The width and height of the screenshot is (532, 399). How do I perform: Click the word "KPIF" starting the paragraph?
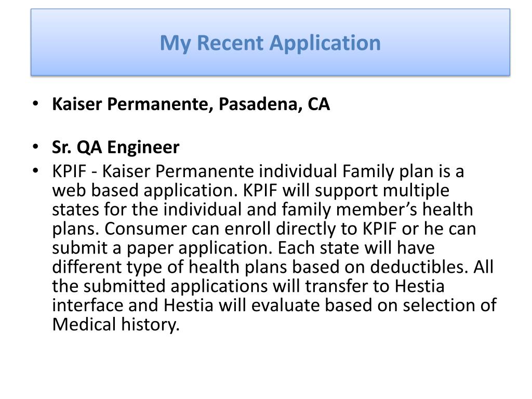click(x=69, y=171)
